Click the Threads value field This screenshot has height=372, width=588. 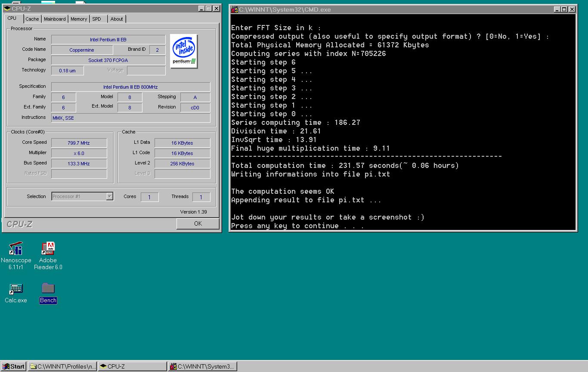click(201, 197)
